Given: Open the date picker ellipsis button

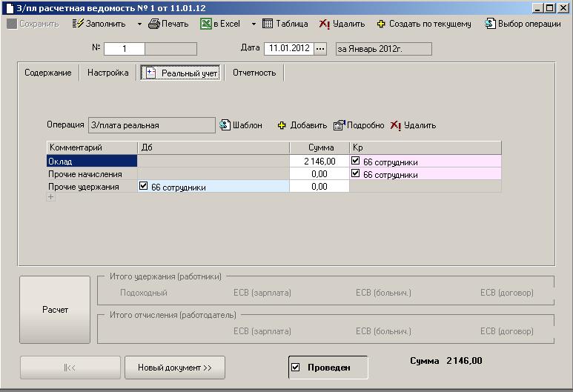Looking at the screenshot, I should pos(320,49).
